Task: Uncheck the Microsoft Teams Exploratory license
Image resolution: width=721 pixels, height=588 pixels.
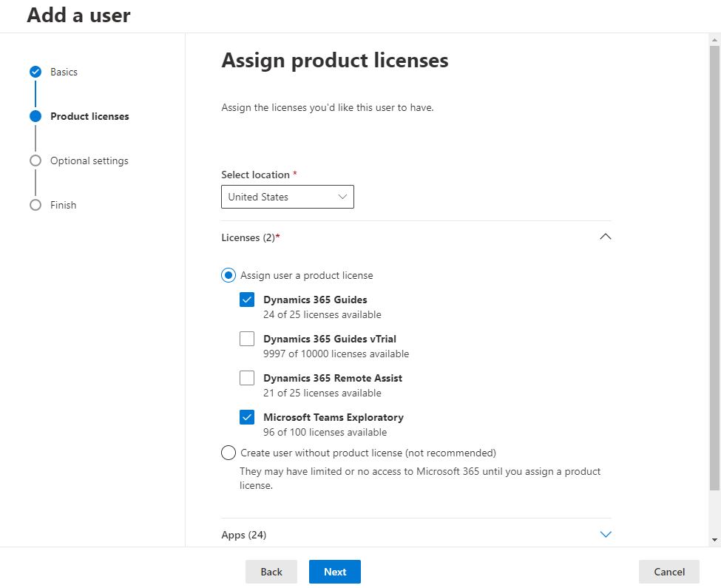Action: tap(248, 416)
